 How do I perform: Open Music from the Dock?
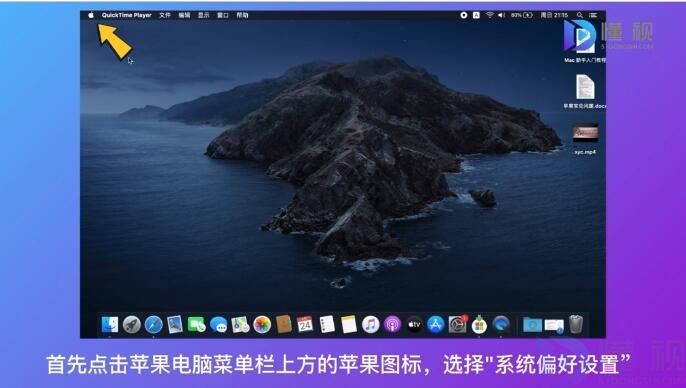tap(371, 325)
